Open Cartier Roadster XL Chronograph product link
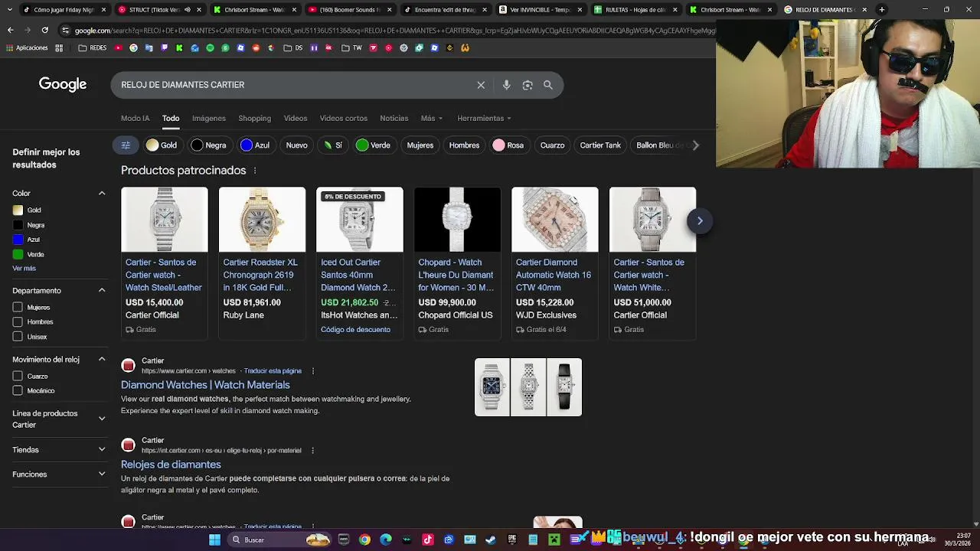The height and width of the screenshot is (551, 980). point(260,275)
